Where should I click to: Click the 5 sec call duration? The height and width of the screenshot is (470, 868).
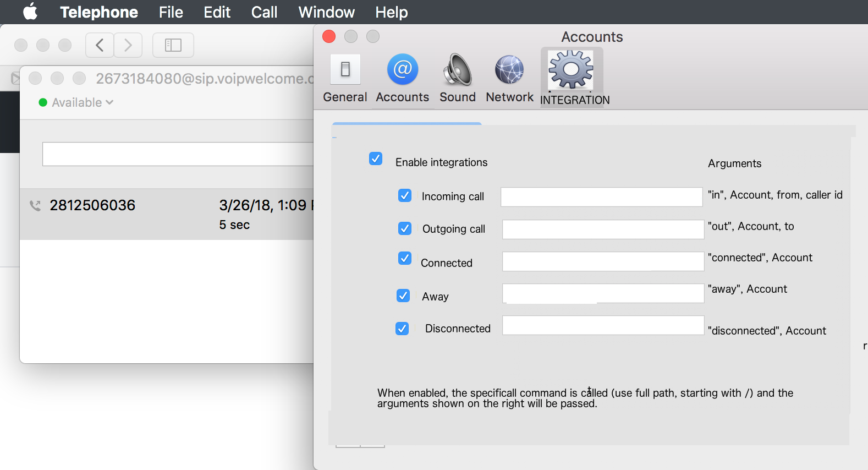coord(234,225)
